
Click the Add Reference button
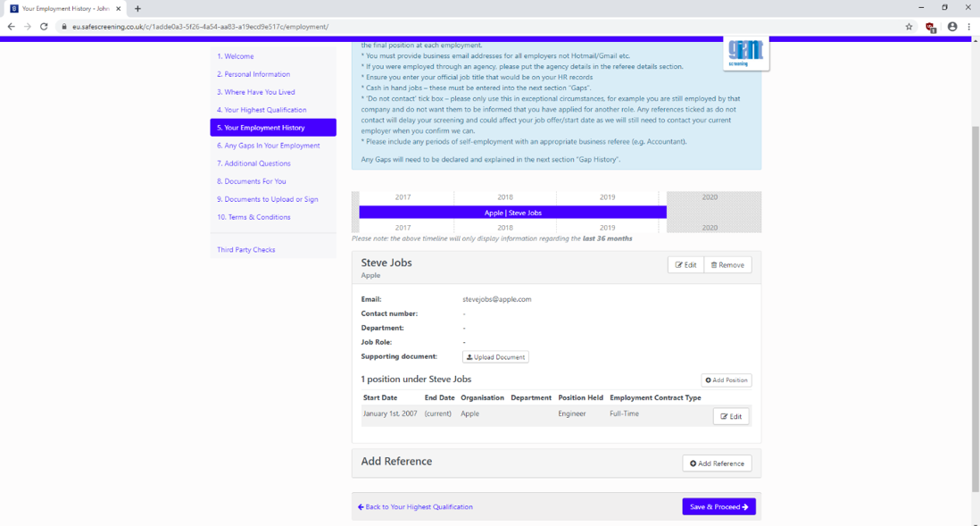pyautogui.click(x=717, y=463)
